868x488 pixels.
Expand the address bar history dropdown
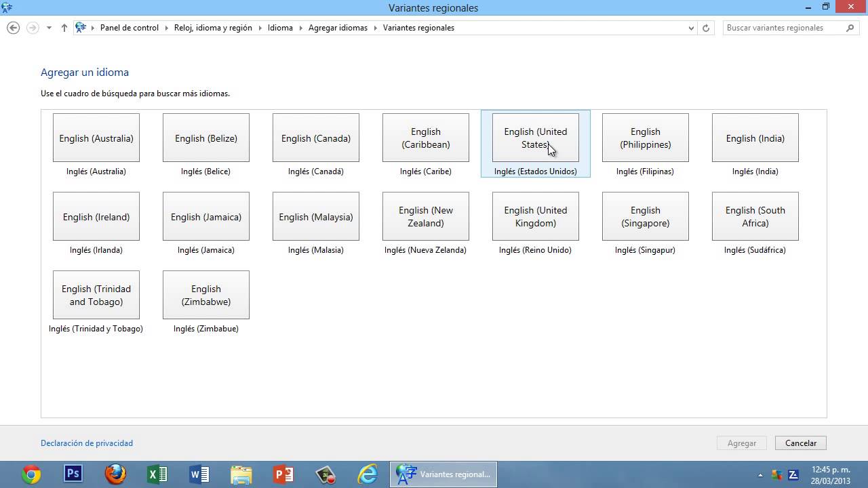coord(691,28)
